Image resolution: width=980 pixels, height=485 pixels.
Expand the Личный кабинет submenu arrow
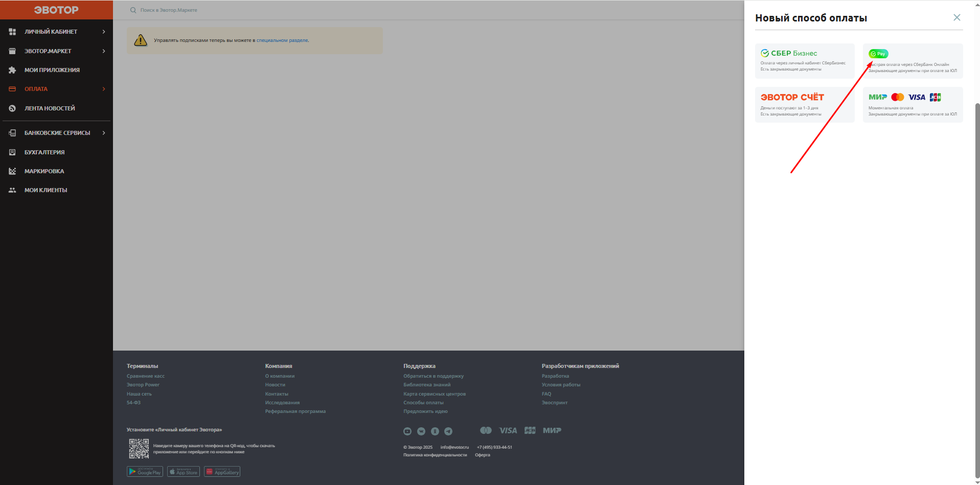104,32
